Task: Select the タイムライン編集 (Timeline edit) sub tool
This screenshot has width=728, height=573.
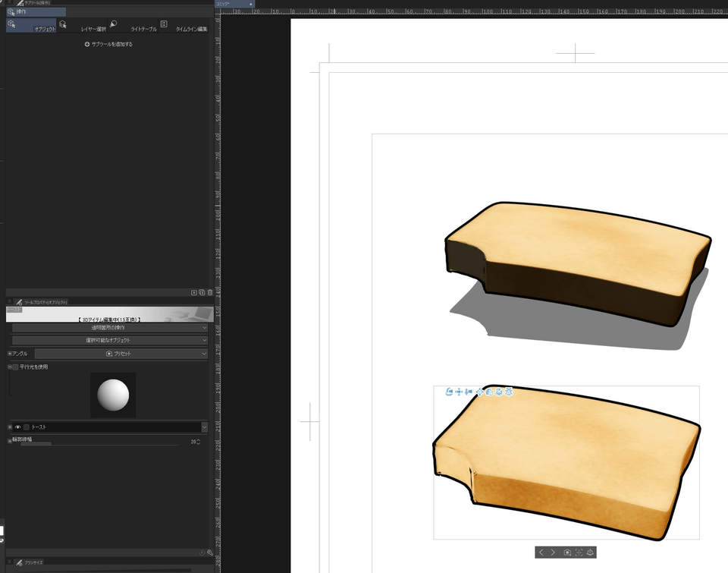Action: pos(184,26)
